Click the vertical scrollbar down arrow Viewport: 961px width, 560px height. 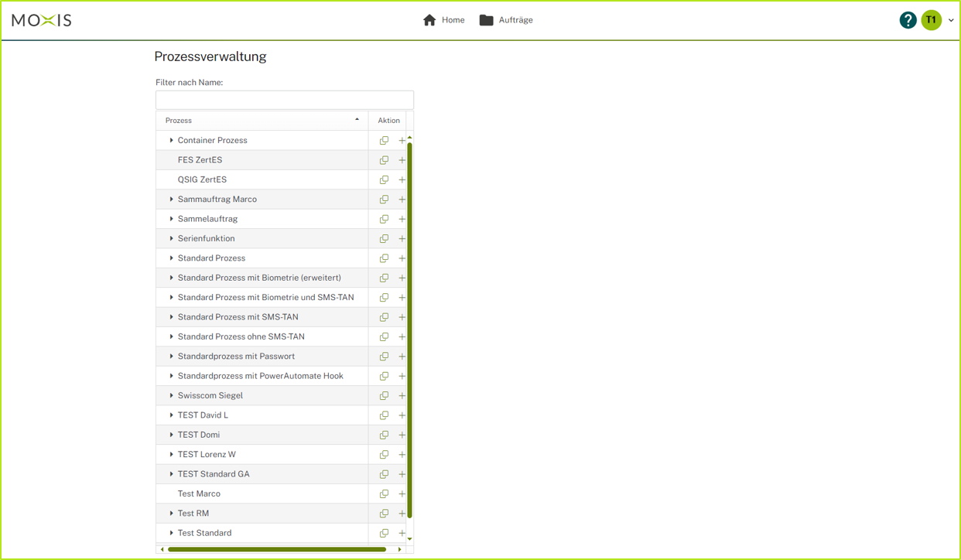409,539
